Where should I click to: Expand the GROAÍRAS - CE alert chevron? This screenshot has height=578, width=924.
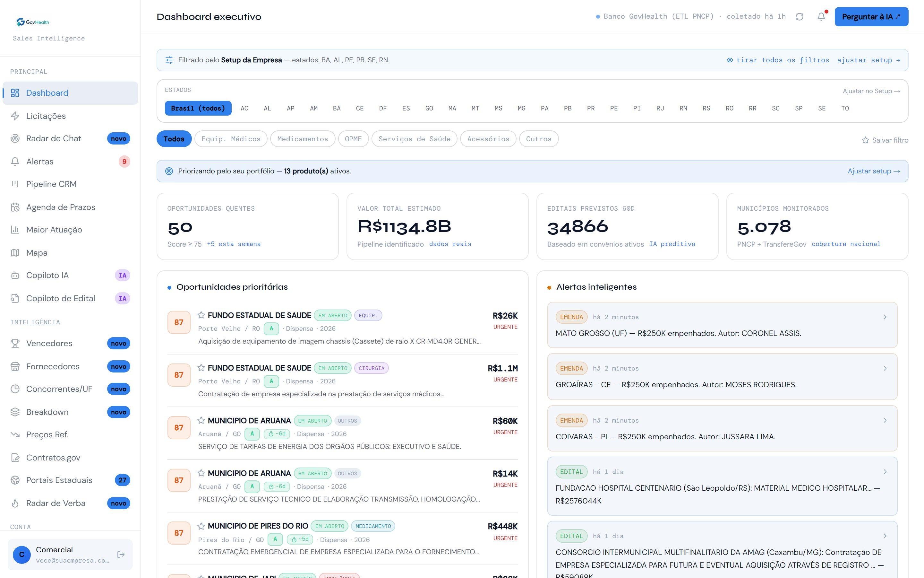pos(885,368)
